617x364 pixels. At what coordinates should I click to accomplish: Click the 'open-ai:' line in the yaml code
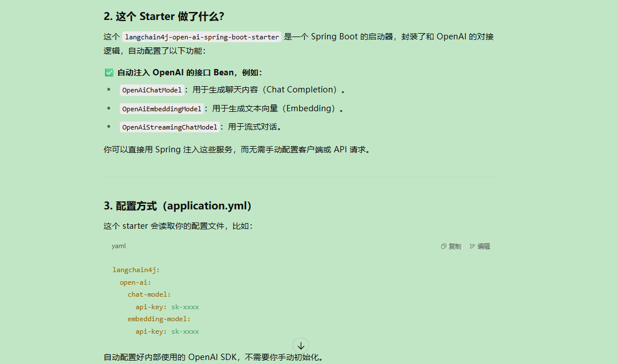[135, 282]
